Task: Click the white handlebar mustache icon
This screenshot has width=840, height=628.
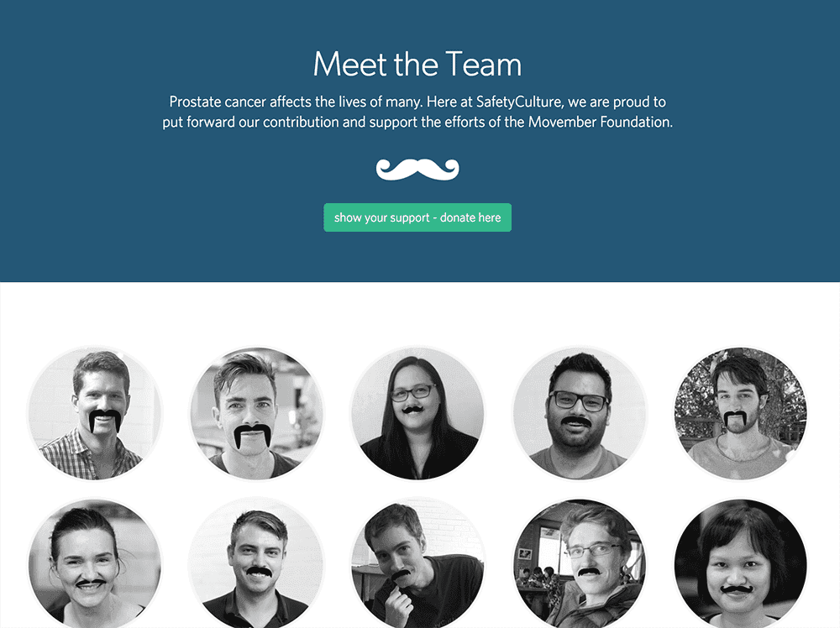Action: pos(417,170)
